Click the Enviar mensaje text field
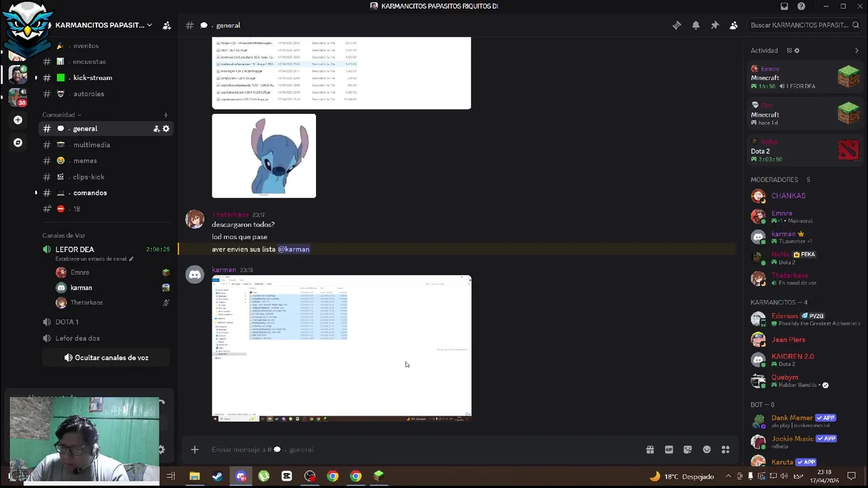 point(420,449)
